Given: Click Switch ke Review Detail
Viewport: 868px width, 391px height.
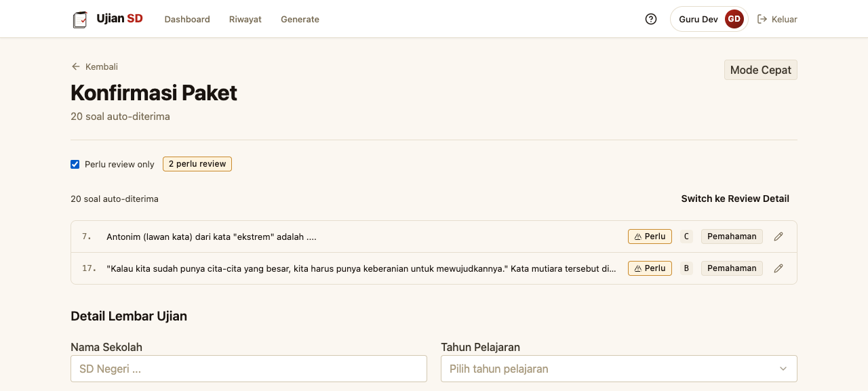Looking at the screenshot, I should pos(735,199).
